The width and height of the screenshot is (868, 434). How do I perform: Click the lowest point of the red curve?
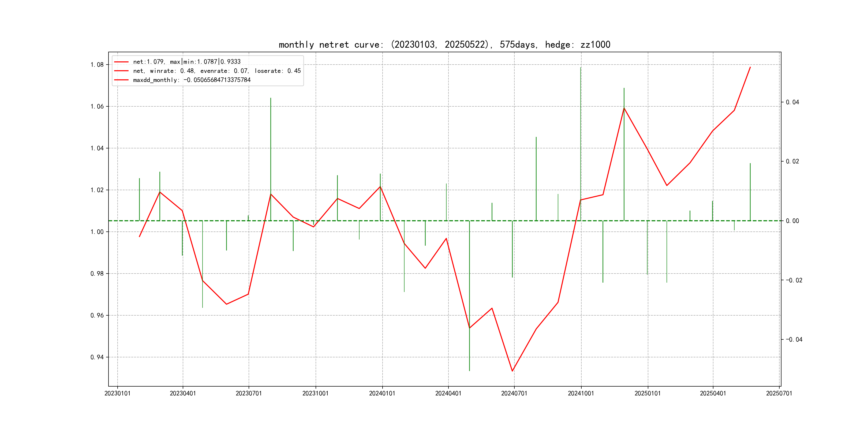point(512,371)
